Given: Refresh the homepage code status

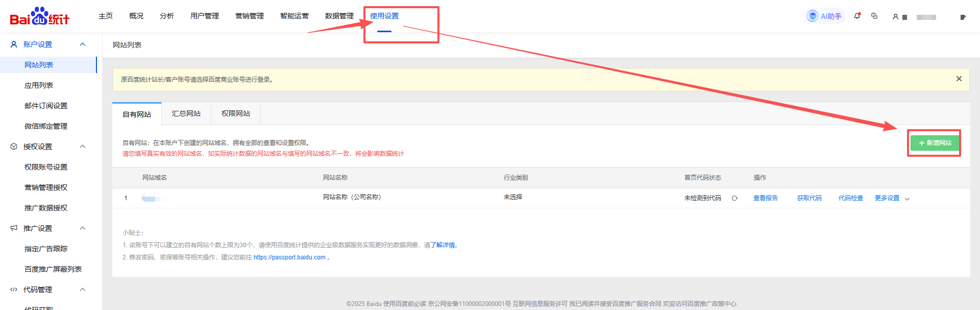Looking at the screenshot, I should click(734, 198).
